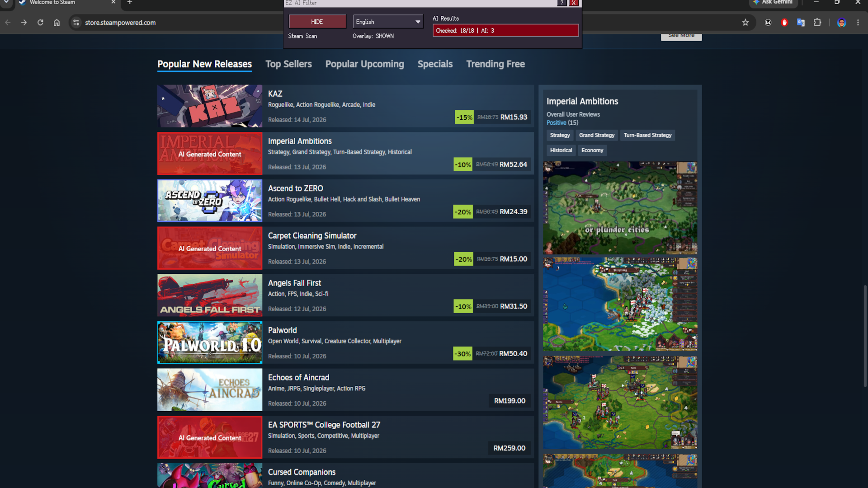Image resolution: width=868 pixels, height=488 pixels.
Task: Click the Economy tag
Action: (592, 150)
